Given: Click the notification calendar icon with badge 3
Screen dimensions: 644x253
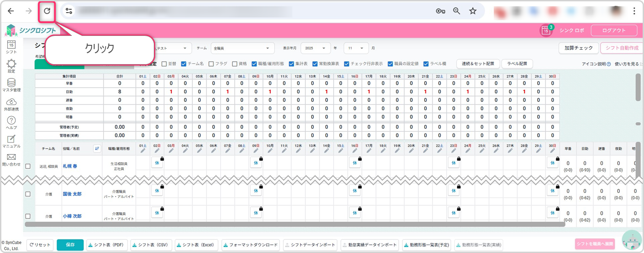Looking at the screenshot, I should 546,31.
